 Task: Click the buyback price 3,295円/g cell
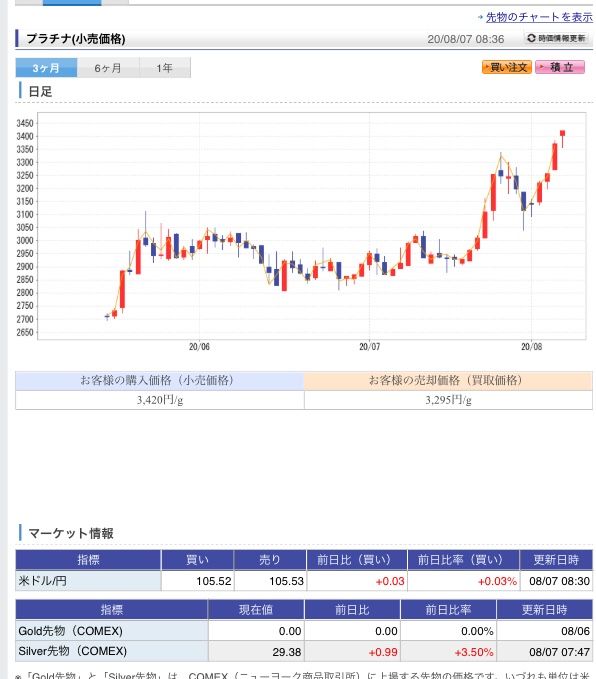click(448, 400)
